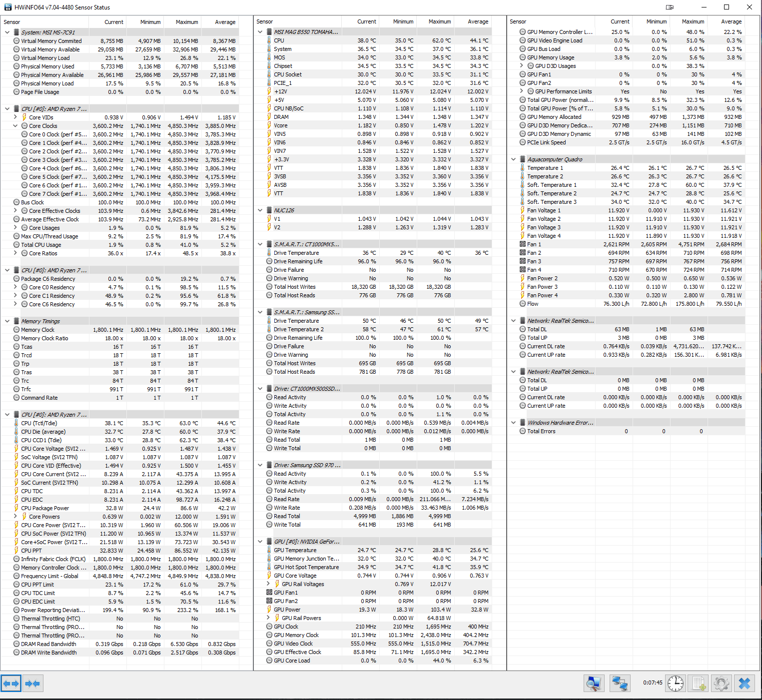
Task: Collapse the MSI MAG B550 TOMAHA... group
Action: pos(260,32)
